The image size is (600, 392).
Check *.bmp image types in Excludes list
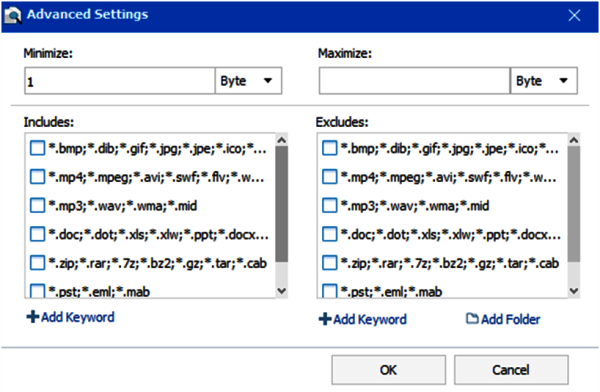(329, 148)
